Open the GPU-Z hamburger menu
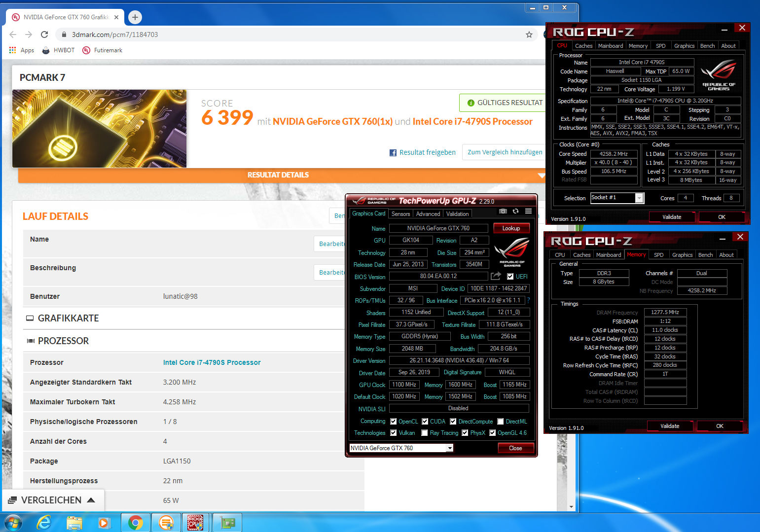Viewport: 760px width, 532px height. click(x=528, y=211)
